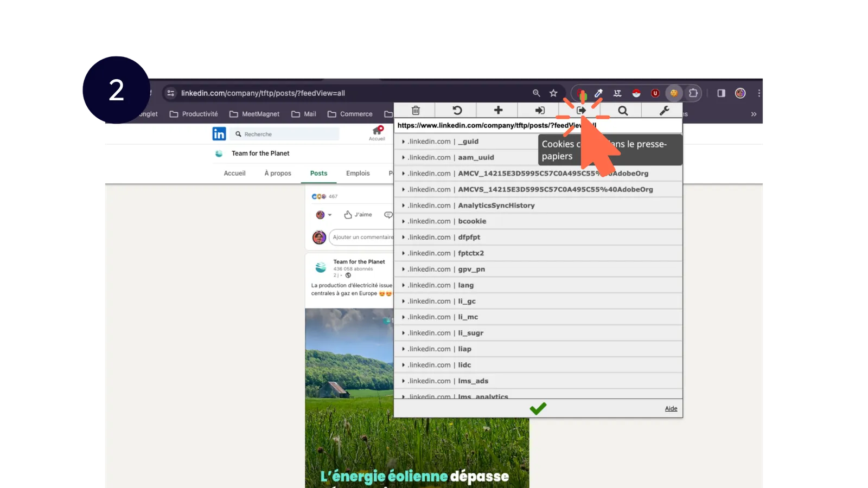
Task: Click the Team for the Planet page title
Action: click(x=260, y=153)
